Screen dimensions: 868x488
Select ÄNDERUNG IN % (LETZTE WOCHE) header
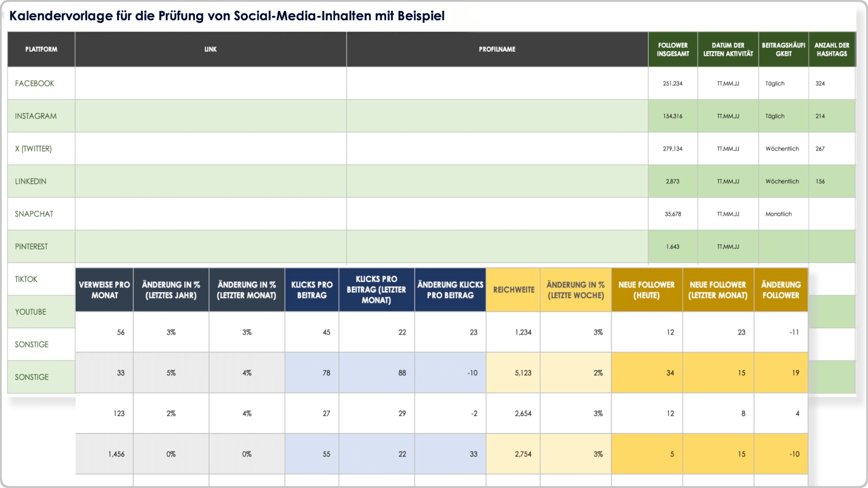(x=576, y=290)
